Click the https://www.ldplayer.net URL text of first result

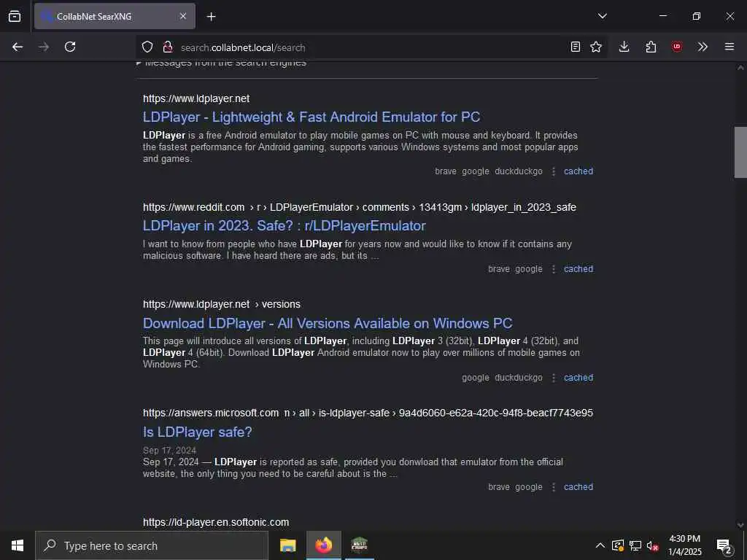196,98
